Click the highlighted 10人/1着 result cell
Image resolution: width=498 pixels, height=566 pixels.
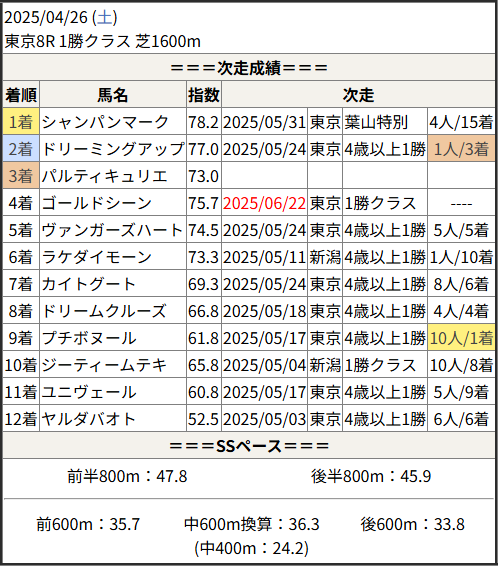tap(461, 338)
